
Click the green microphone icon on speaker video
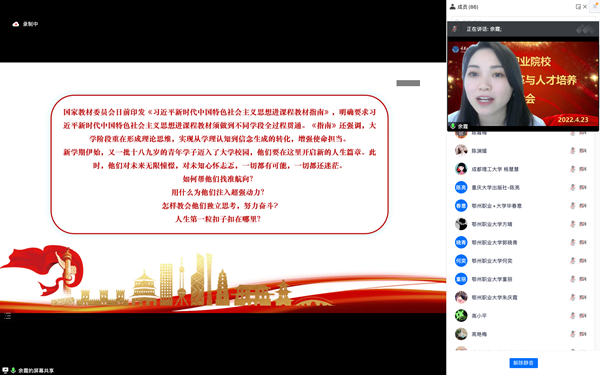click(x=453, y=126)
